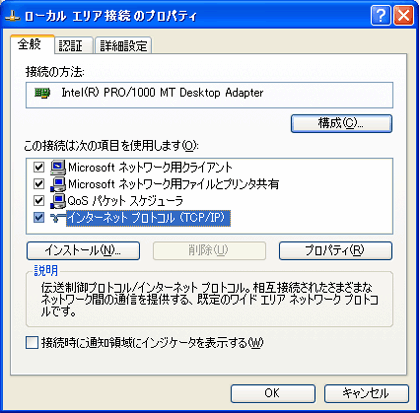Click the 構成(C)... button

pos(341,124)
